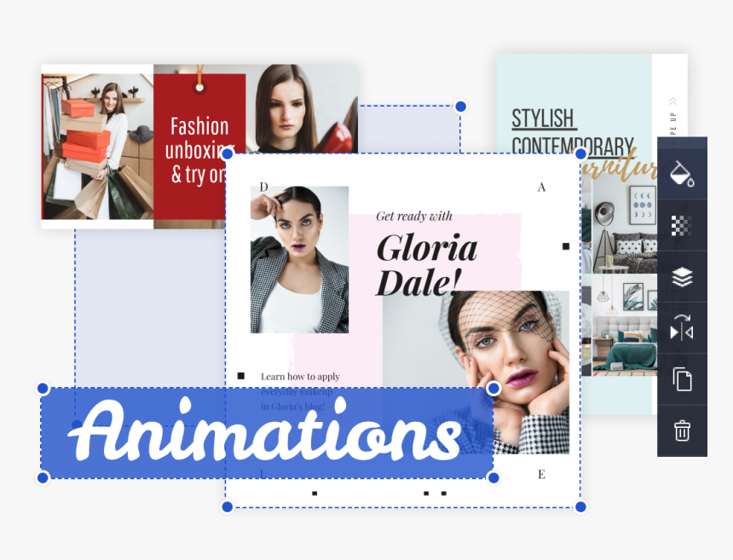
Task: Click the Learn how to apply text
Action: [301, 377]
